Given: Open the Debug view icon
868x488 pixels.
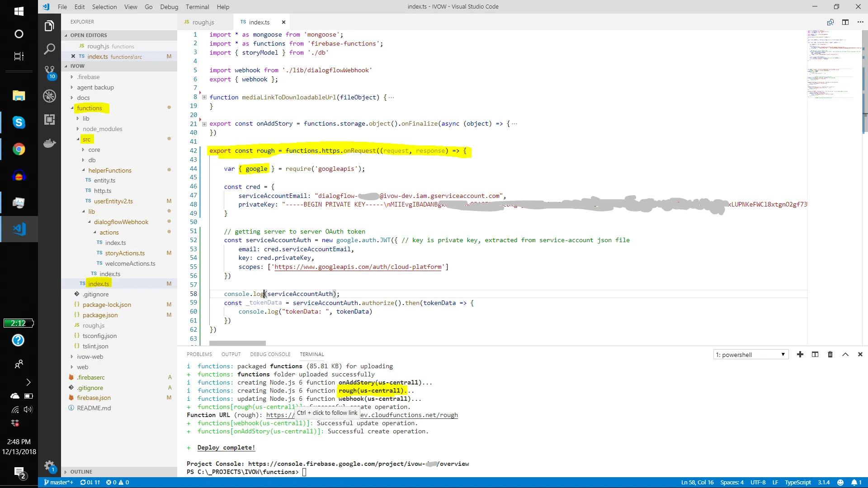Looking at the screenshot, I should pyautogui.click(x=49, y=96).
